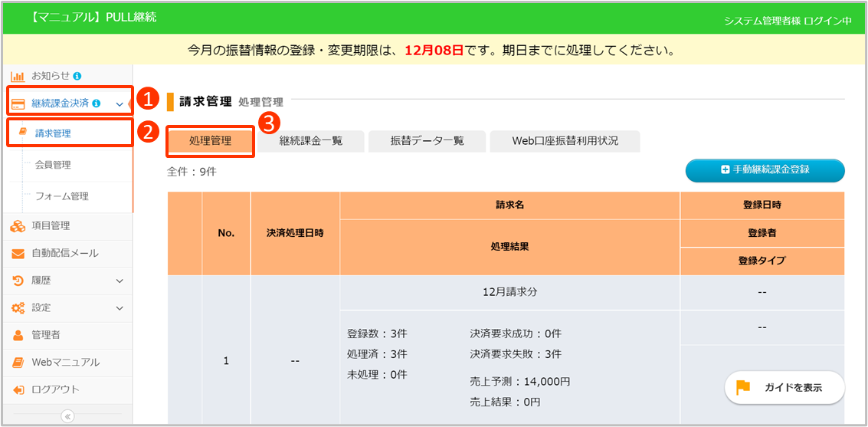This screenshot has width=868, height=427.
Task: Click the ログアウト exit icon
Action: 18,389
